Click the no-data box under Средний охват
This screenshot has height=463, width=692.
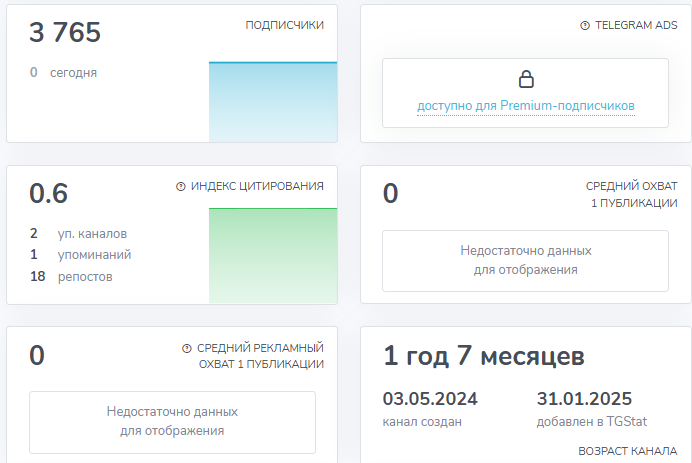tap(525, 260)
